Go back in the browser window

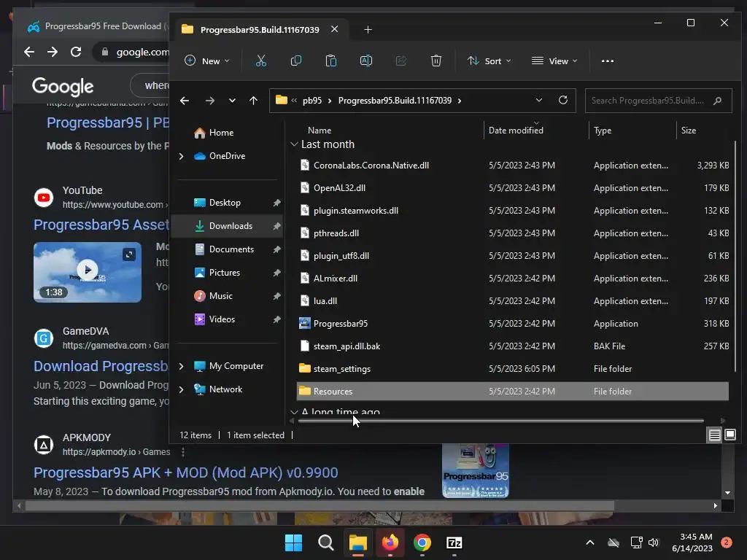click(29, 52)
